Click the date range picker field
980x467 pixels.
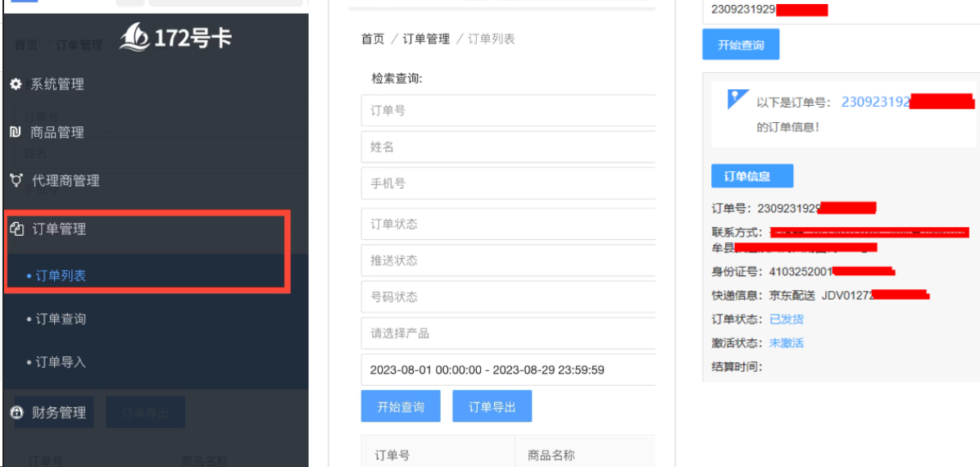(508, 370)
